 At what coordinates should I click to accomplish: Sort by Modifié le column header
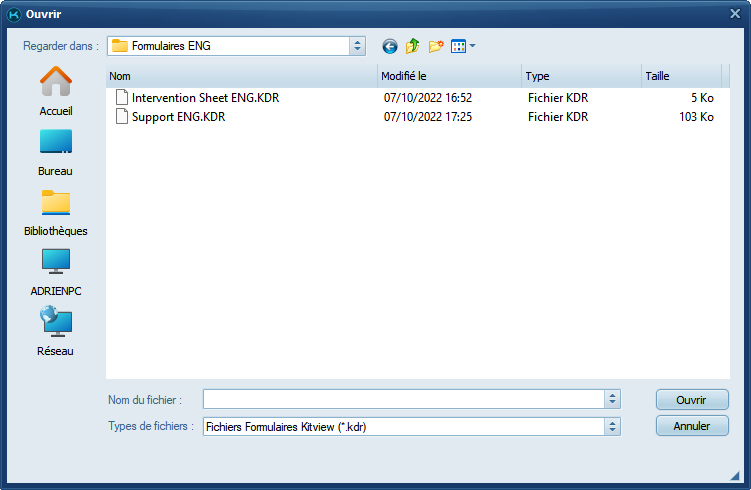click(x=448, y=76)
